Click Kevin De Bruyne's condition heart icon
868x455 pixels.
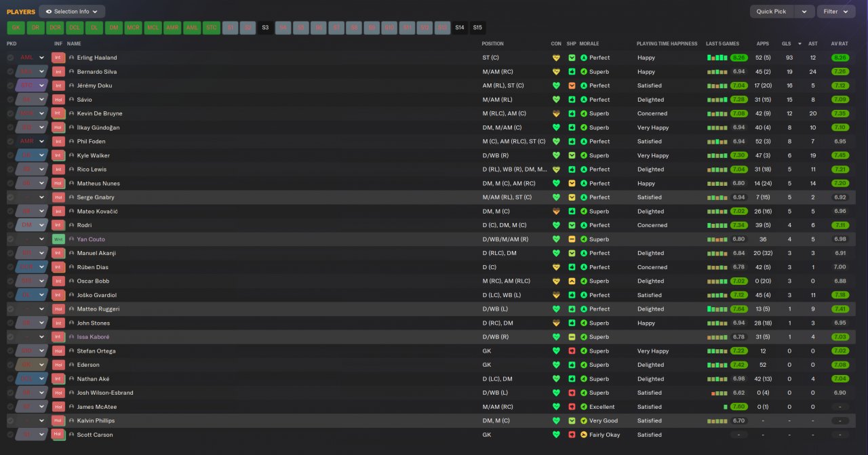556,114
